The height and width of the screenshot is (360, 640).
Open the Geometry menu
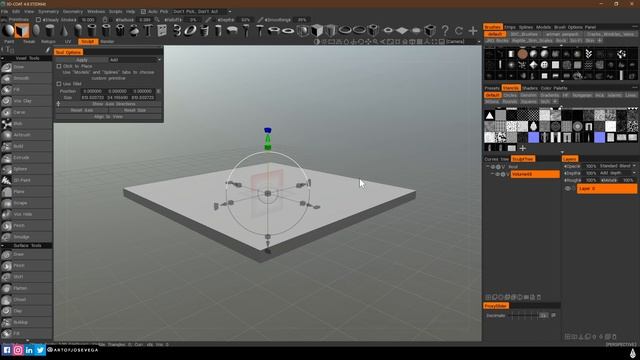coord(73,11)
